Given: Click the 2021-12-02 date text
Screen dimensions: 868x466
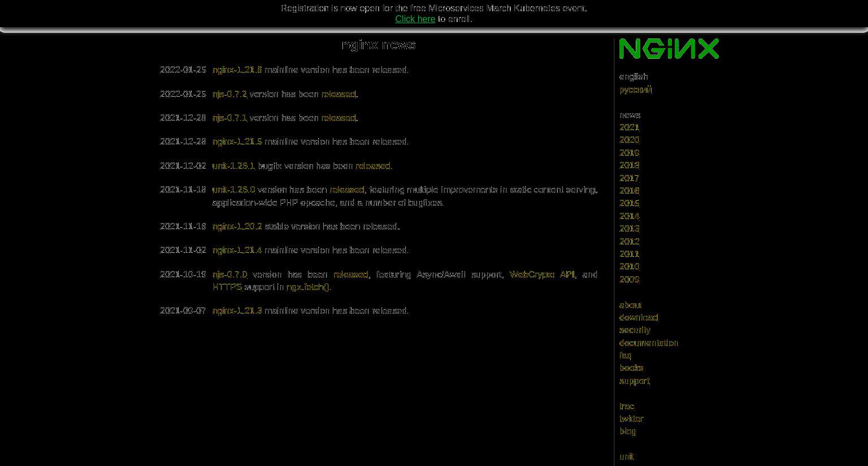Looking at the screenshot, I should click(183, 166).
